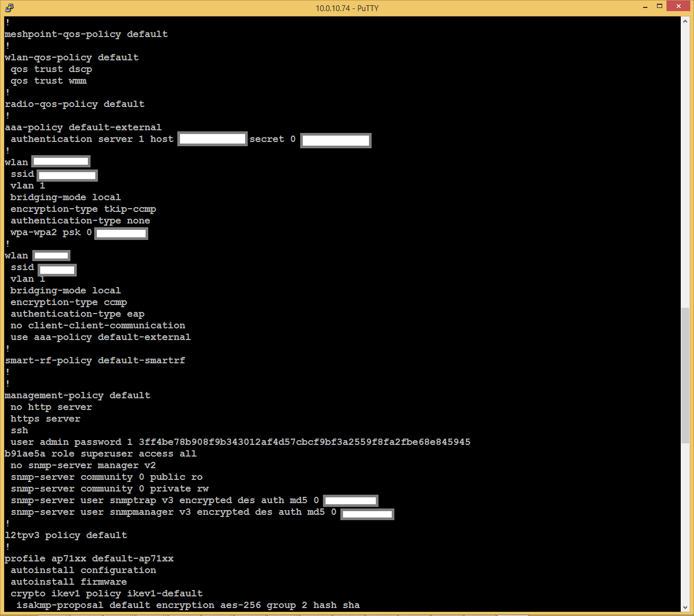Click the line 'aaa-policy default-external'

(x=83, y=127)
